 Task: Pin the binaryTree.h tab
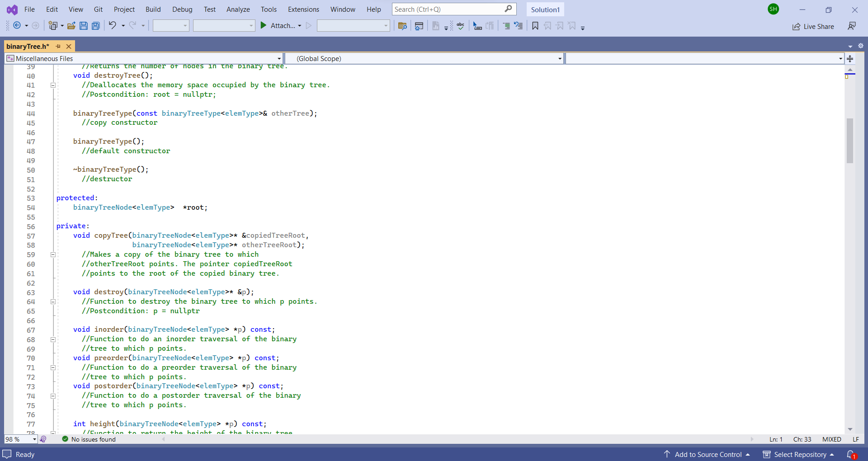[x=58, y=46]
